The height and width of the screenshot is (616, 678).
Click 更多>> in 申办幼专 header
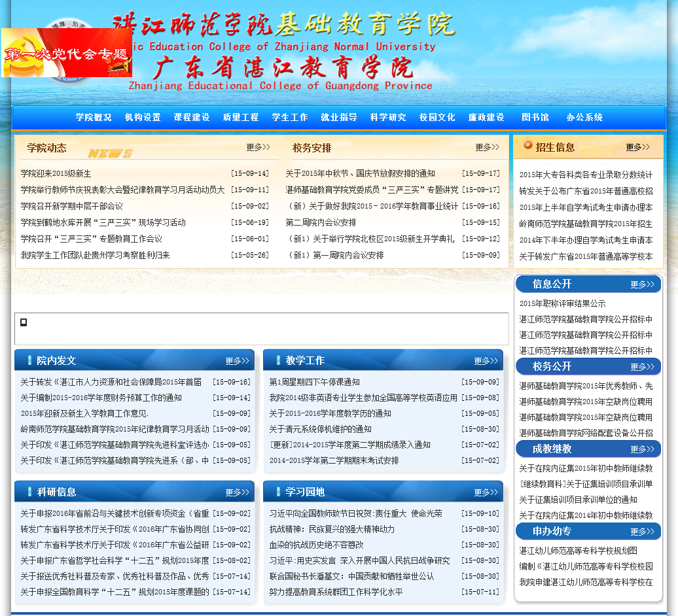click(642, 532)
